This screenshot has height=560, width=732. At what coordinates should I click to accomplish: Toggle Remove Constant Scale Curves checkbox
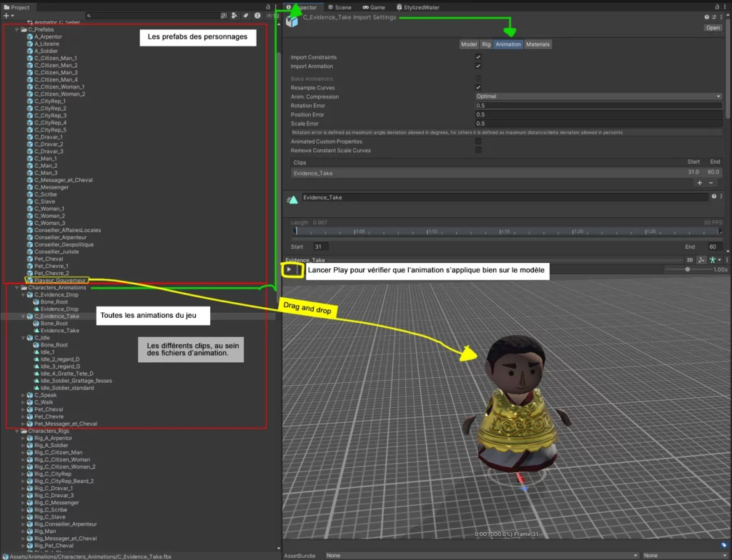[x=478, y=150]
